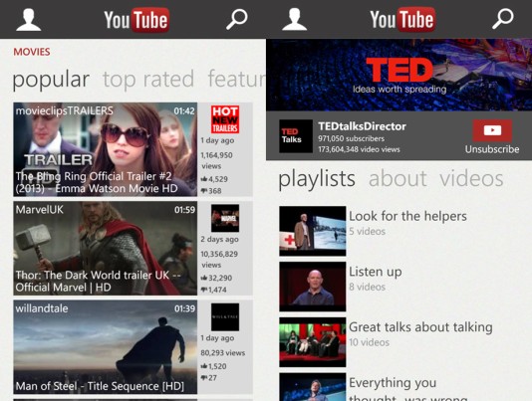Open search magnifier in left screen header
The height and width of the screenshot is (401, 532).
tap(237, 19)
